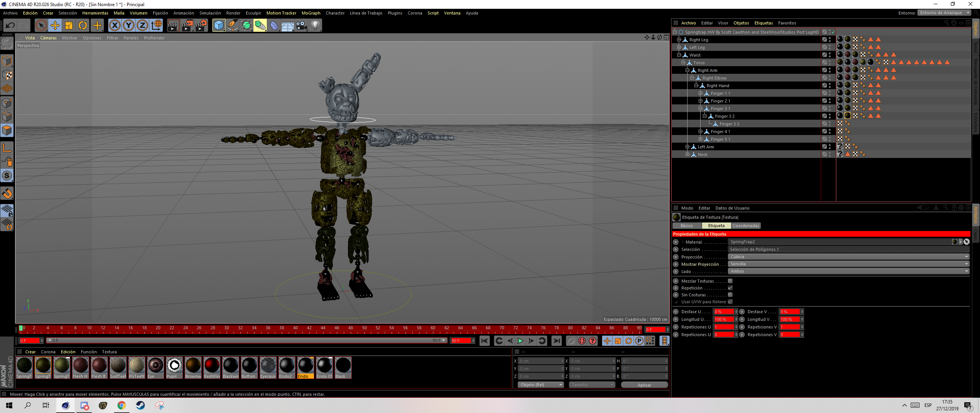Open the Simulación menu
The image size is (980, 413).
coord(210,13)
